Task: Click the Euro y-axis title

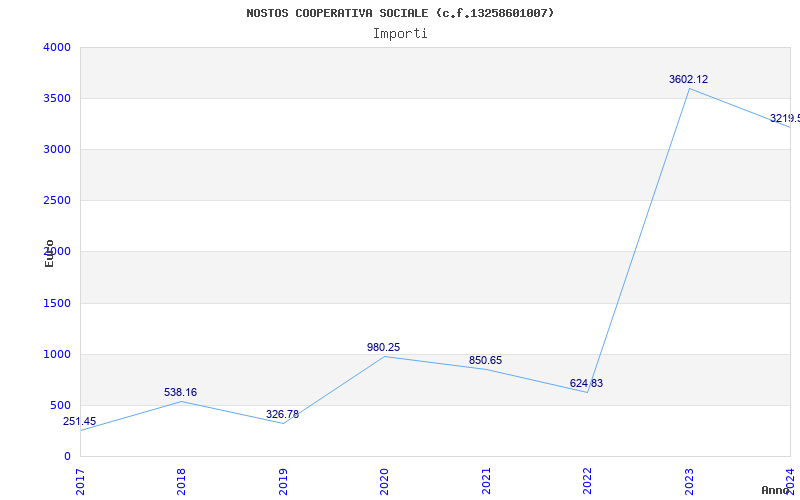Action: pos(49,253)
